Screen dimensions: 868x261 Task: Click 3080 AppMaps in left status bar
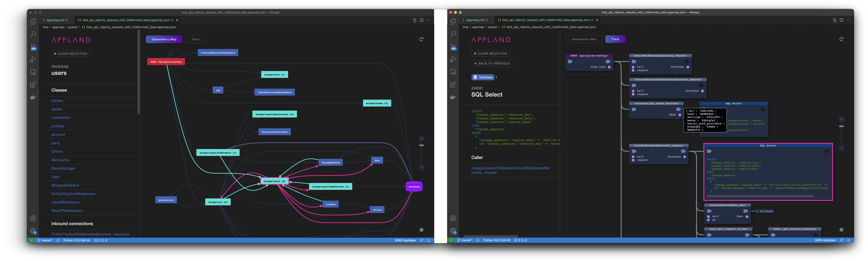pyautogui.click(x=405, y=240)
